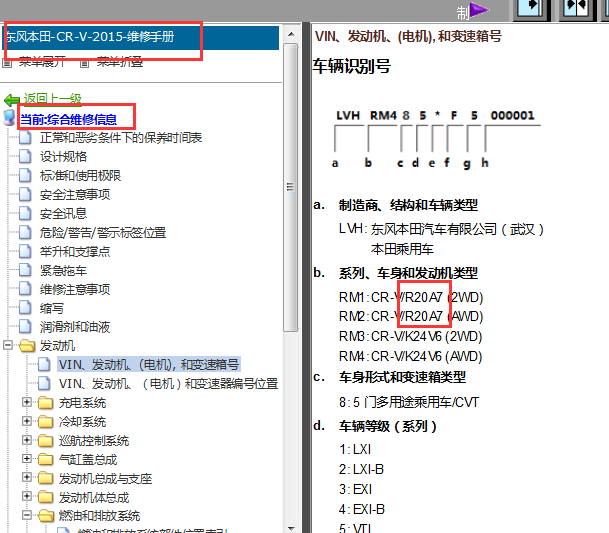Viewport: 609px width, 533px height.
Task: Click the 车辆识别号 heading
Action: pyautogui.click(x=352, y=66)
